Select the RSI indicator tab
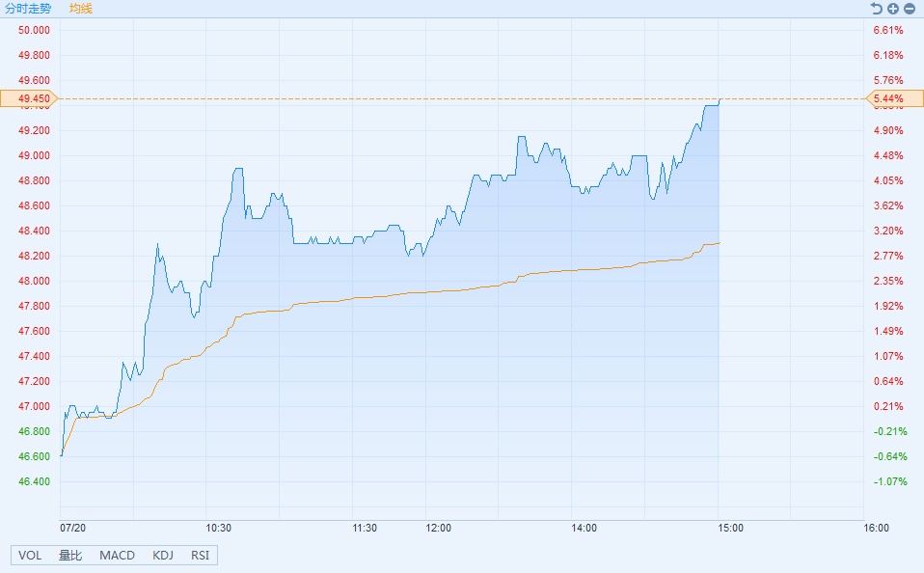The height and width of the screenshot is (573, 924). pos(200,556)
